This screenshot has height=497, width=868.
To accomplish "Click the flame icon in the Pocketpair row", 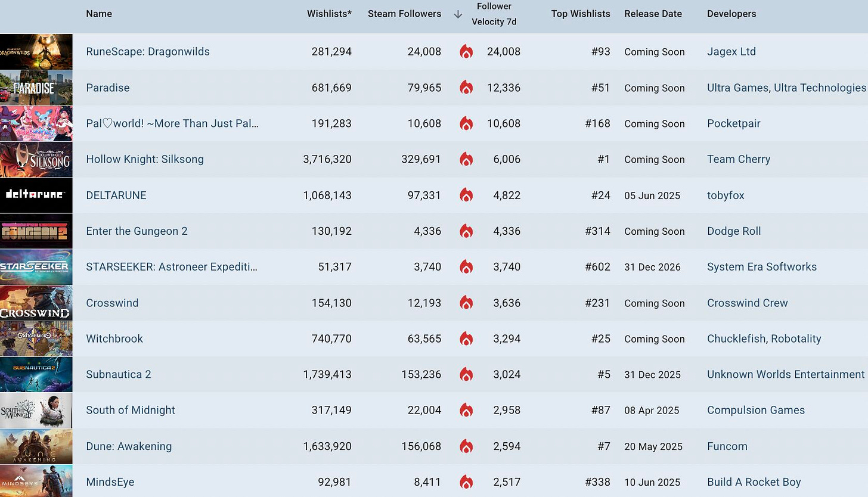I will coord(466,123).
